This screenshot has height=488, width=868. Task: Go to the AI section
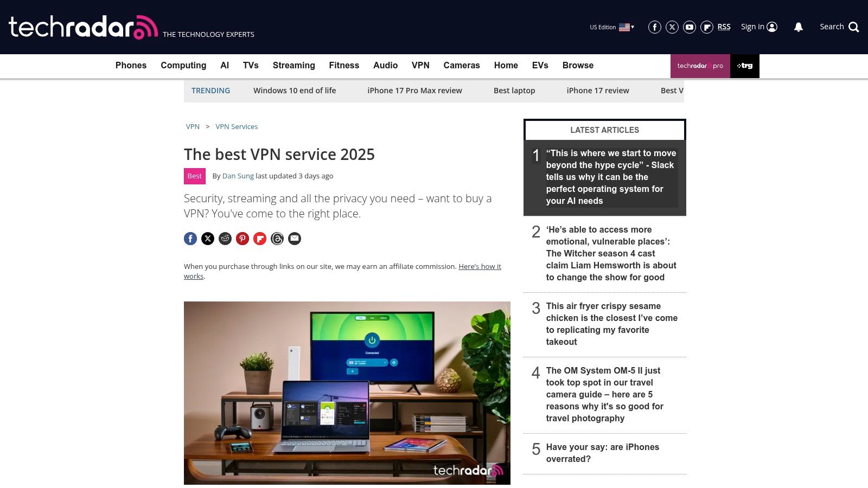point(225,66)
